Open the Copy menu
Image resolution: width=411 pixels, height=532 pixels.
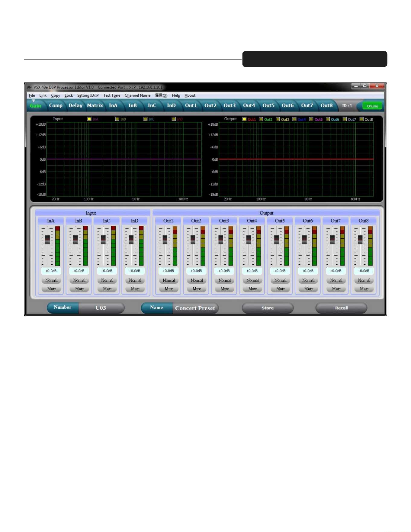pyautogui.click(x=56, y=95)
